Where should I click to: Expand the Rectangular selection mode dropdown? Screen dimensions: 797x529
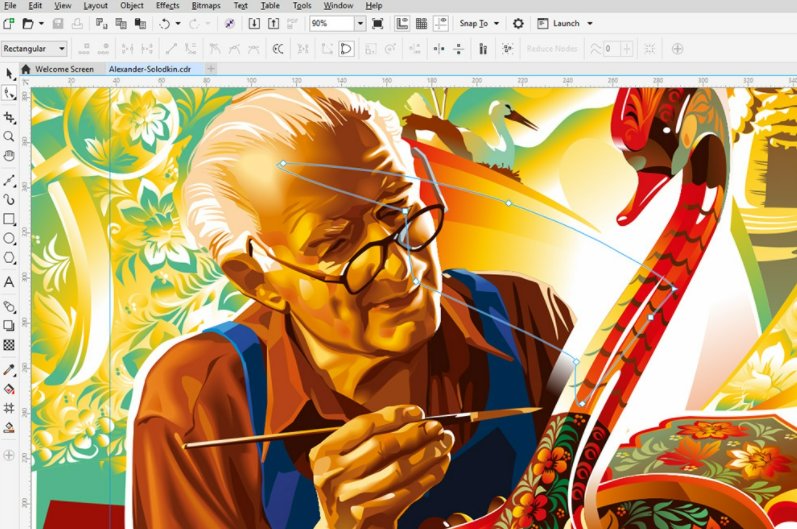point(62,48)
